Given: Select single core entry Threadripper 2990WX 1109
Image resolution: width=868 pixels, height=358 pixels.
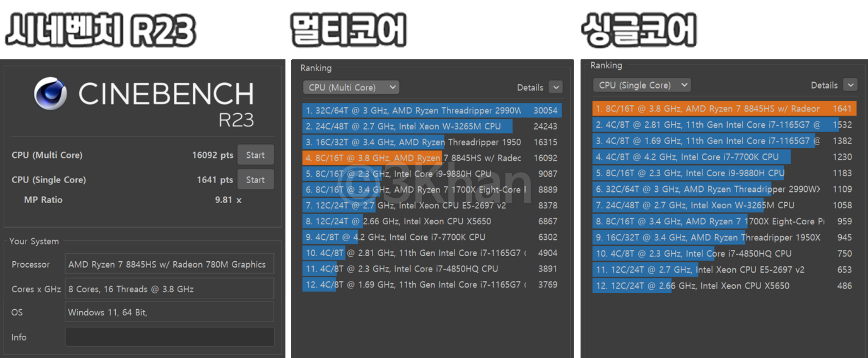Looking at the screenshot, I should 724,189.
